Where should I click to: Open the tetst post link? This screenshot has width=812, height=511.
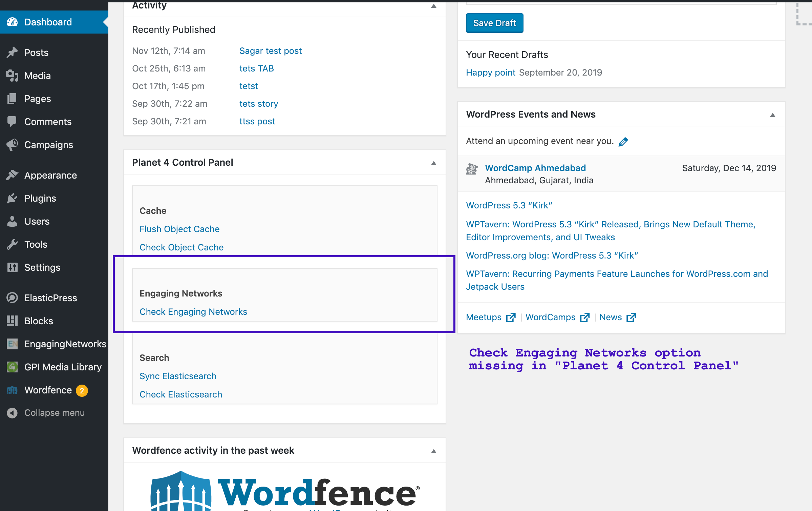click(x=249, y=86)
